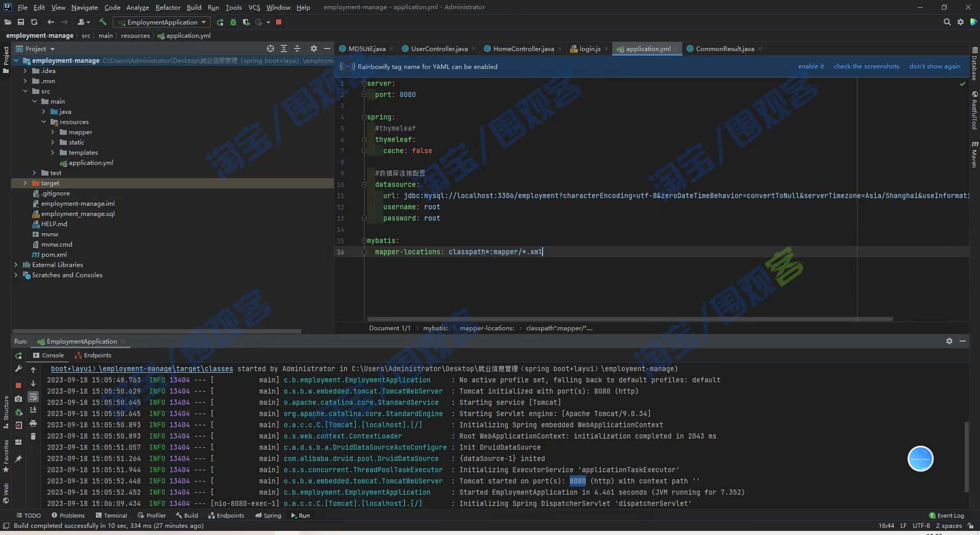Expand all nodes in Project panel
This screenshot has height=535, width=980.
284,48
